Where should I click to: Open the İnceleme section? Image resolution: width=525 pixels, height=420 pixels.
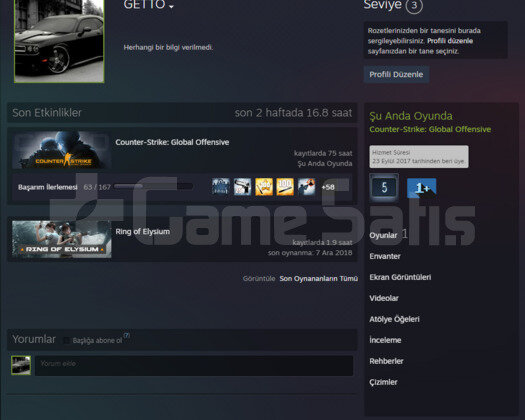point(385,340)
